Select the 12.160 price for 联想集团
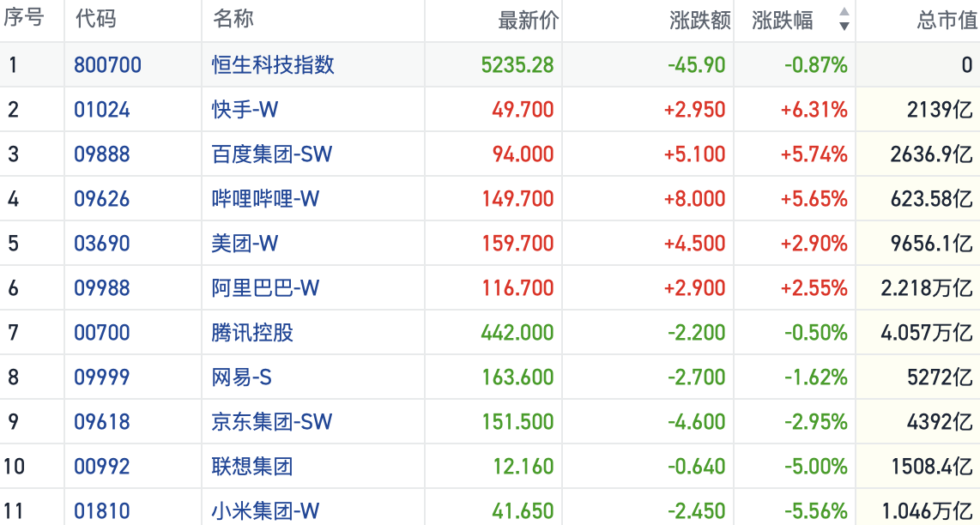The height and width of the screenshot is (525, 980). click(523, 467)
